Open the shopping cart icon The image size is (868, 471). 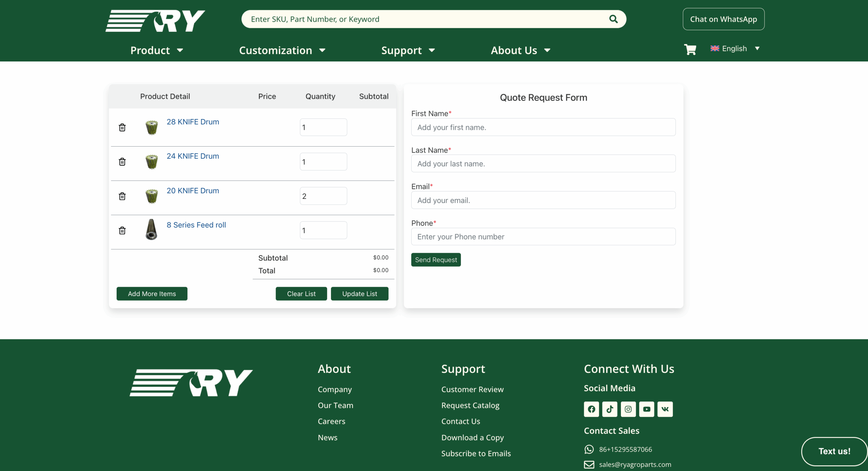690,50
